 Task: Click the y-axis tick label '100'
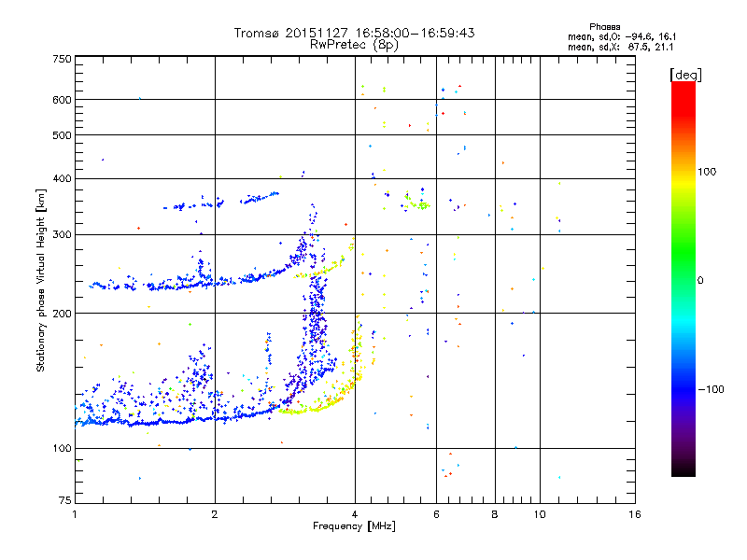62,448
